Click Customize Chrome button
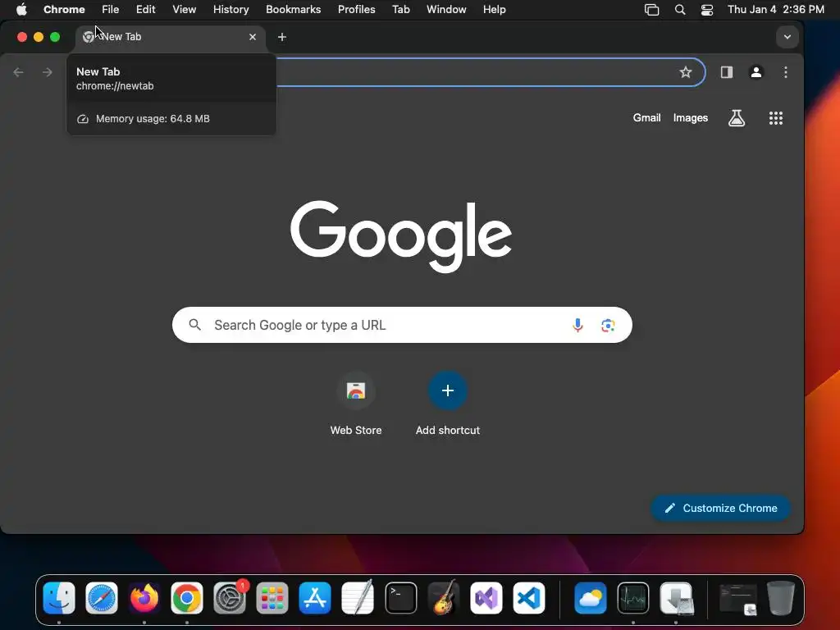This screenshot has height=630, width=840. coord(720,508)
